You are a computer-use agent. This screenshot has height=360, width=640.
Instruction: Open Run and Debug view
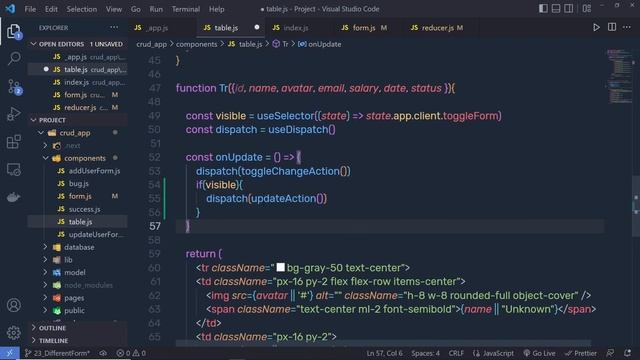(13, 114)
